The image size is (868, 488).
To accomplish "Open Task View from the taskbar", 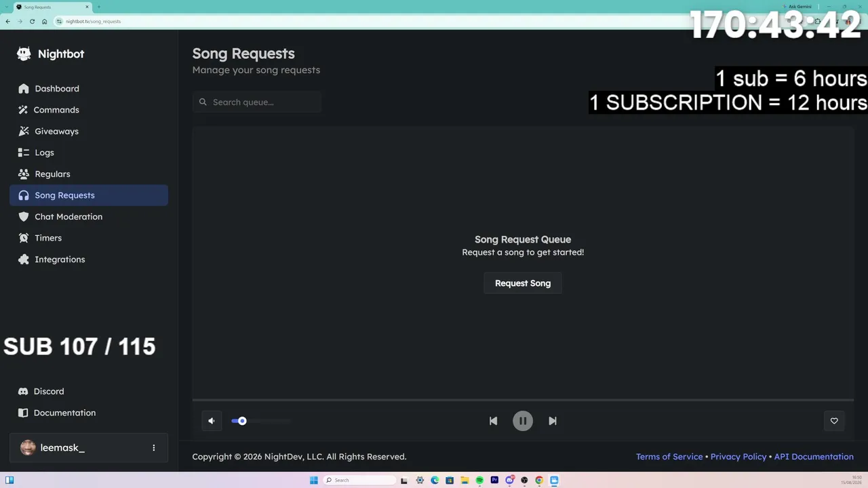I will click(405, 481).
